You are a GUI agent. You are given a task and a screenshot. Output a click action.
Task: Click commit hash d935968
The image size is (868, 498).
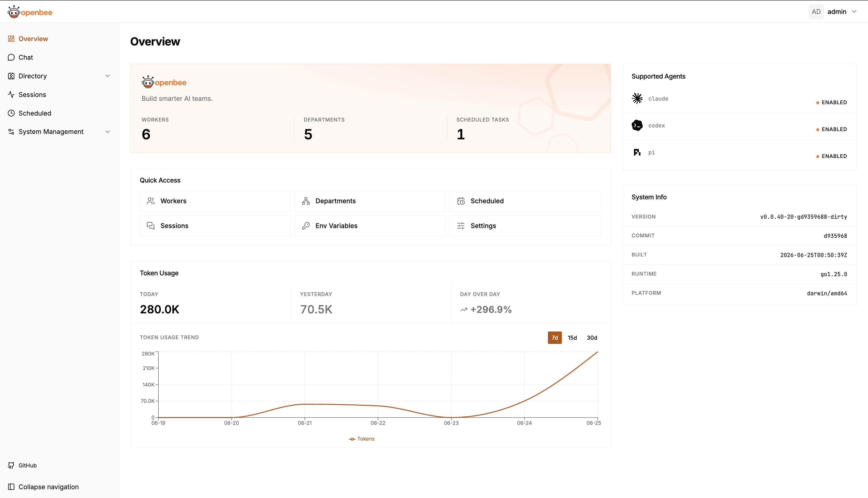pyautogui.click(x=835, y=236)
